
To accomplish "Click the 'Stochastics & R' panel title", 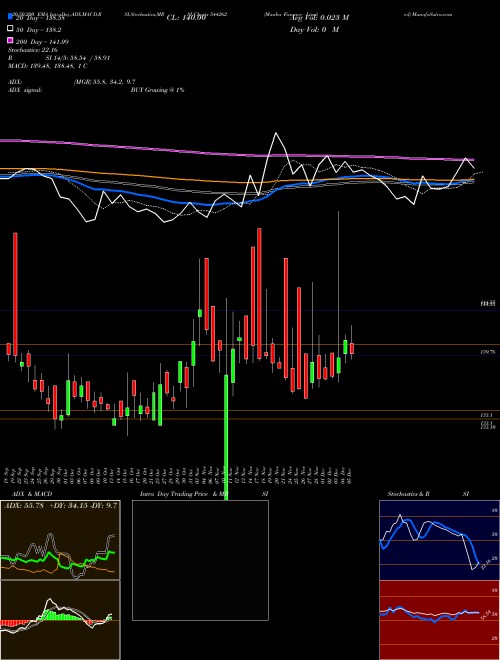I will 408,494.
